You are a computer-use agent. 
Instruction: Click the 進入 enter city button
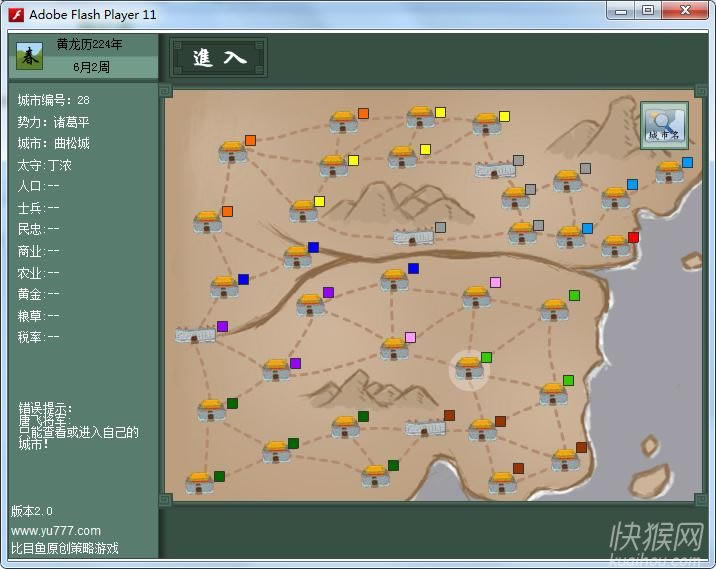[x=219, y=58]
